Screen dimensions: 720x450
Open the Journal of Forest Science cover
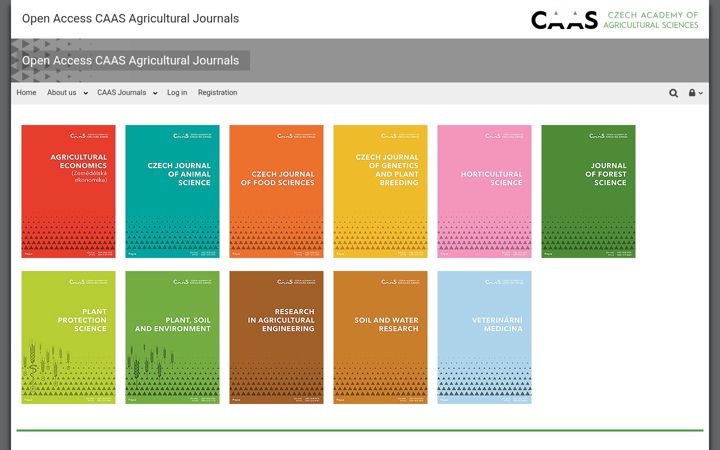pos(588,191)
